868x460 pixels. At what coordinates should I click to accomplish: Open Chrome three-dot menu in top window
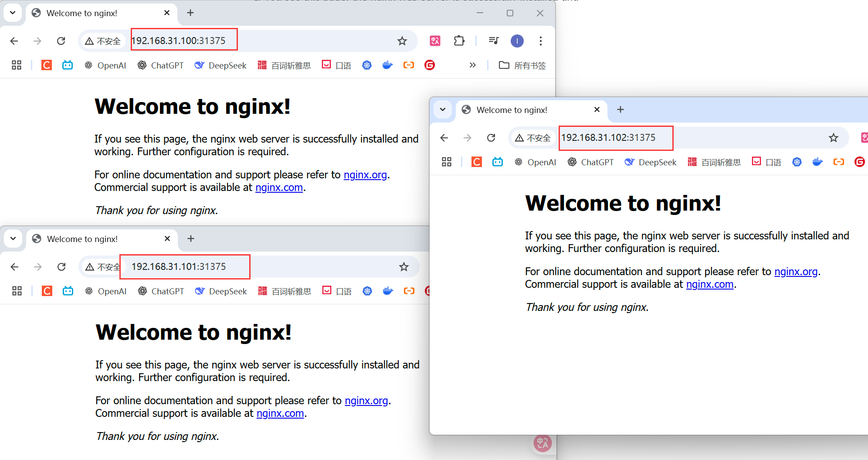(541, 41)
